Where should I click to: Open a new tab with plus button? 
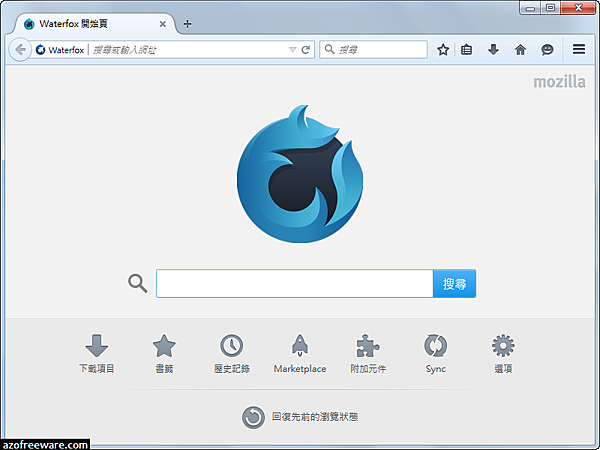[x=187, y=24]
